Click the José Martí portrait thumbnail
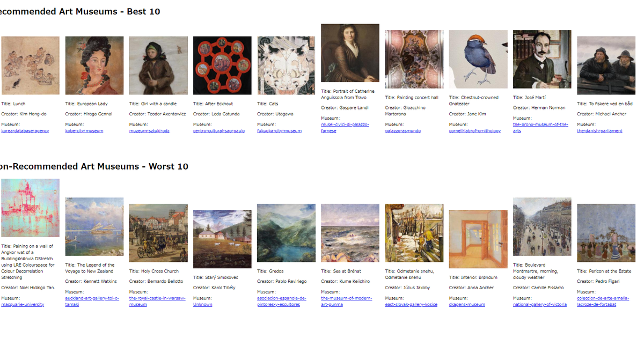 [x=542, y=59]
